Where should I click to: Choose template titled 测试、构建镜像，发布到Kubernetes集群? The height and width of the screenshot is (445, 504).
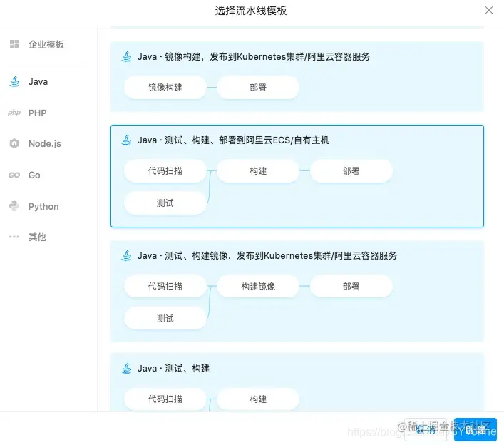tap(297, 291)
